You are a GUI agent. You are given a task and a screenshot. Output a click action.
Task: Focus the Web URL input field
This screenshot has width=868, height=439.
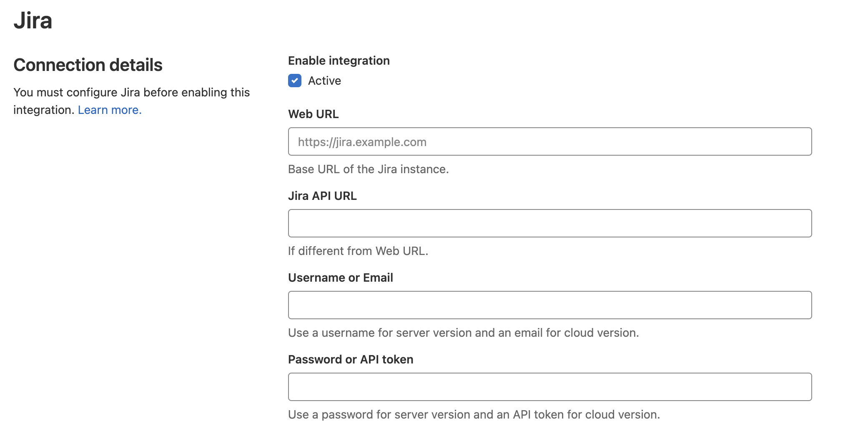coord(550,141)
